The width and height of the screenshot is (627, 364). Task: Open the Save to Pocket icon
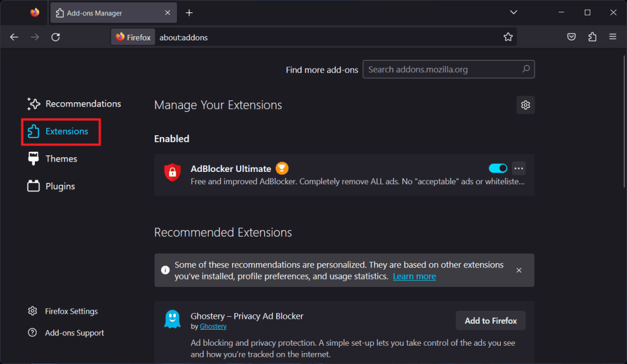[571, 37]
